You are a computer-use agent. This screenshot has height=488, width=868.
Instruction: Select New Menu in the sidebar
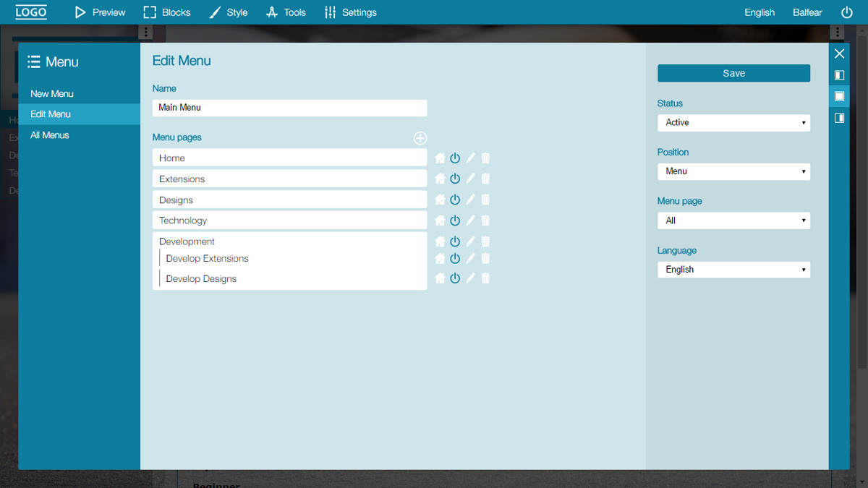tap(80, 94)
